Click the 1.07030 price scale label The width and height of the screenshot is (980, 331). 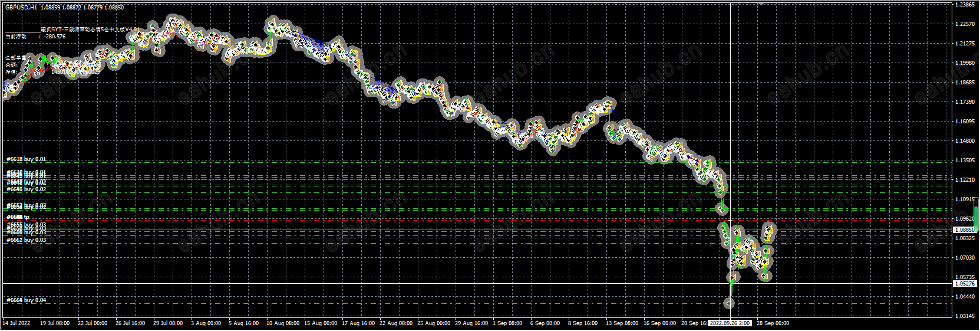(x=965, y=258)
